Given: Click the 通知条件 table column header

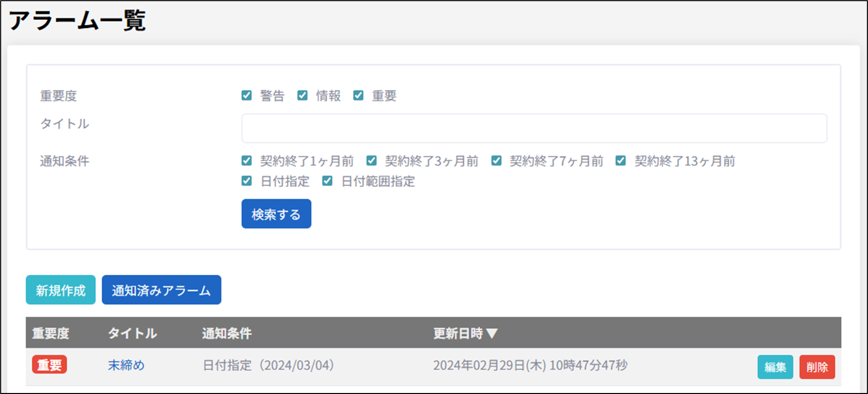Looking at the screenshot, I should [x=227, y=333].
